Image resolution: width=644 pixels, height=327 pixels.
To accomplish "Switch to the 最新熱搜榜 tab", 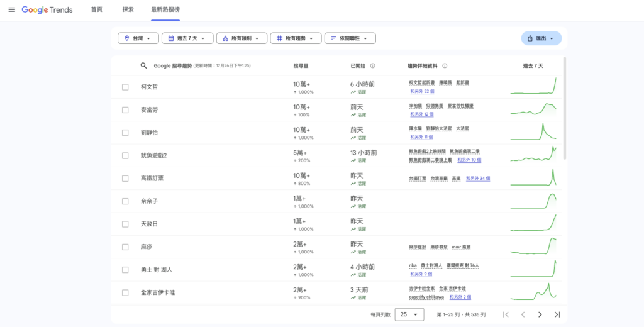I will [x=165, y=9].
